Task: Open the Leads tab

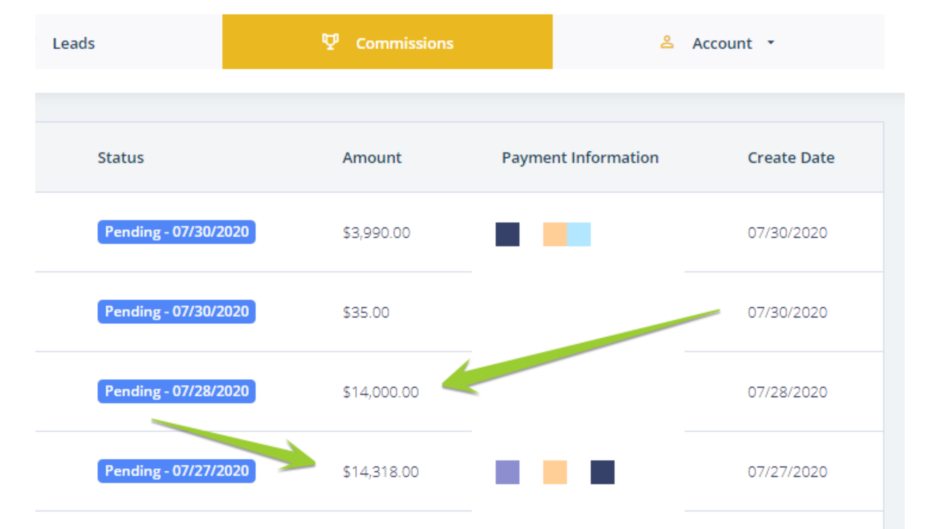Action: (74, 43)
